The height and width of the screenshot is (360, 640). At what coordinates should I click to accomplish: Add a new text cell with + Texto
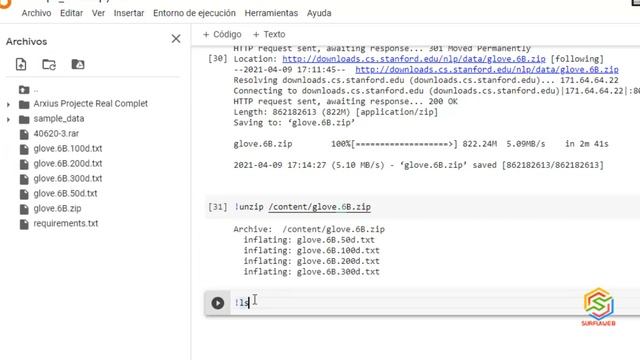pyautogui.click(x=269, y=35)
